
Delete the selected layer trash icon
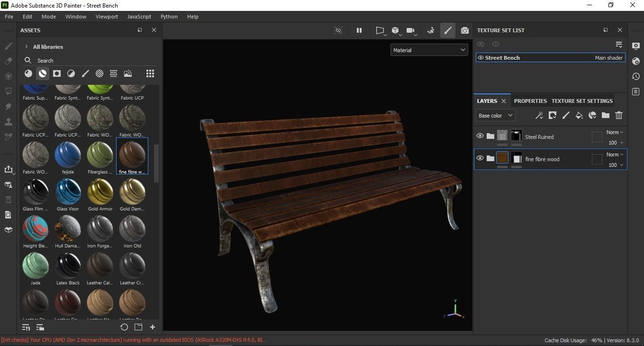(619, 115)
